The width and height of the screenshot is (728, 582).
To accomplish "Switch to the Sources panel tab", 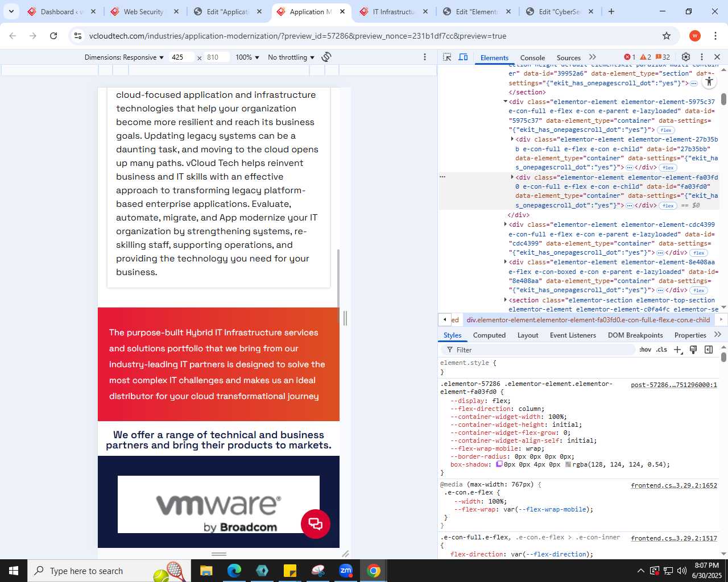I will click(569, 57).
